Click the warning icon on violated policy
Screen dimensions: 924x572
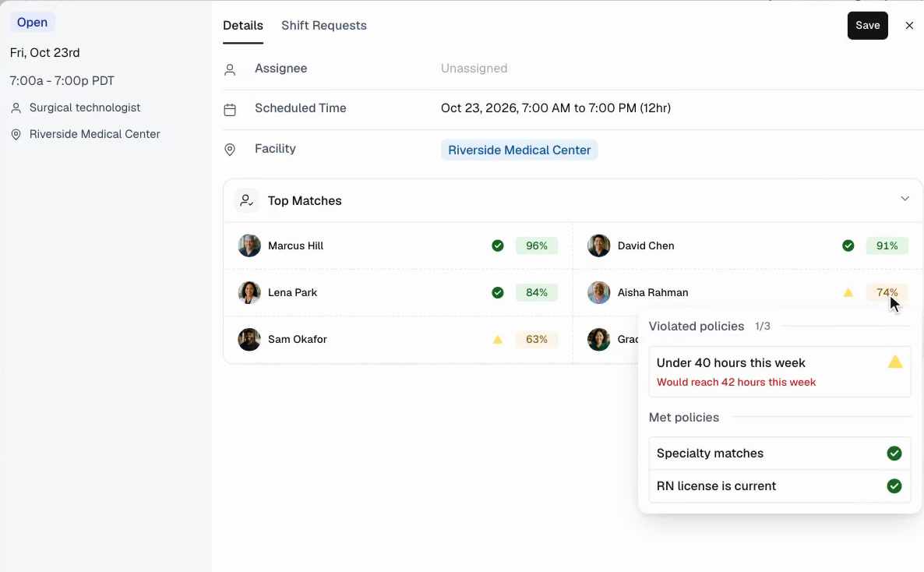(x=894, y=362)
